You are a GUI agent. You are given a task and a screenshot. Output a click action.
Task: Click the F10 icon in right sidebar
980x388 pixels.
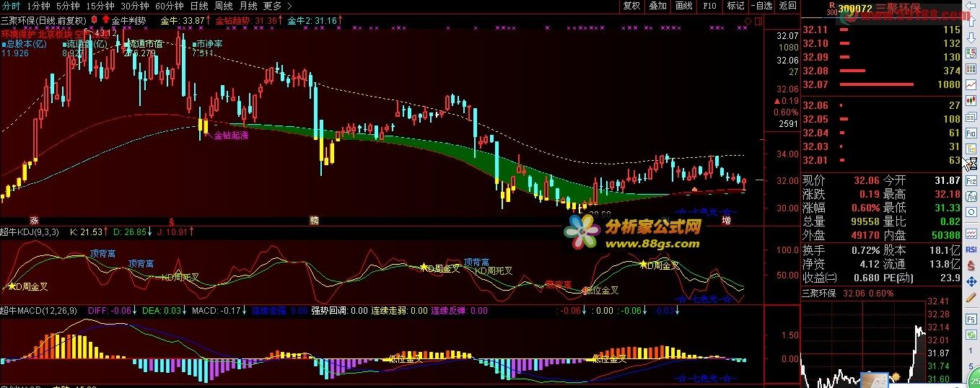coord(971,133)
